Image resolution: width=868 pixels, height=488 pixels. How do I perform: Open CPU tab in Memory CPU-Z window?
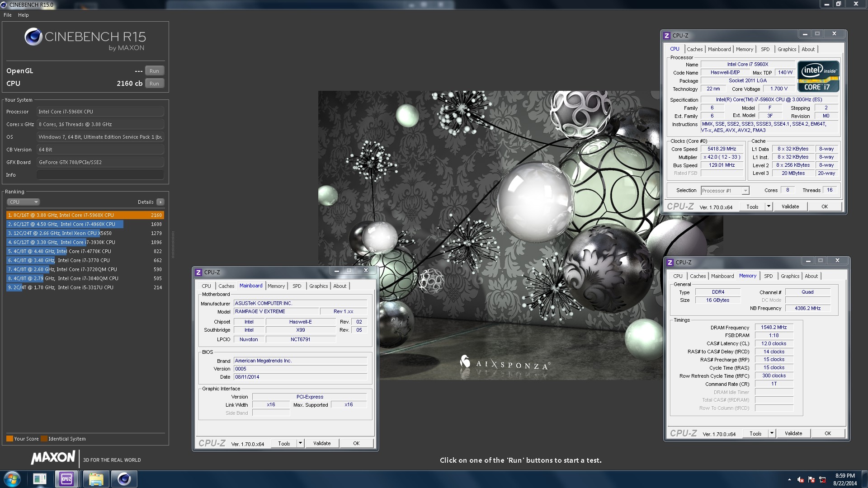pos(678,276)
